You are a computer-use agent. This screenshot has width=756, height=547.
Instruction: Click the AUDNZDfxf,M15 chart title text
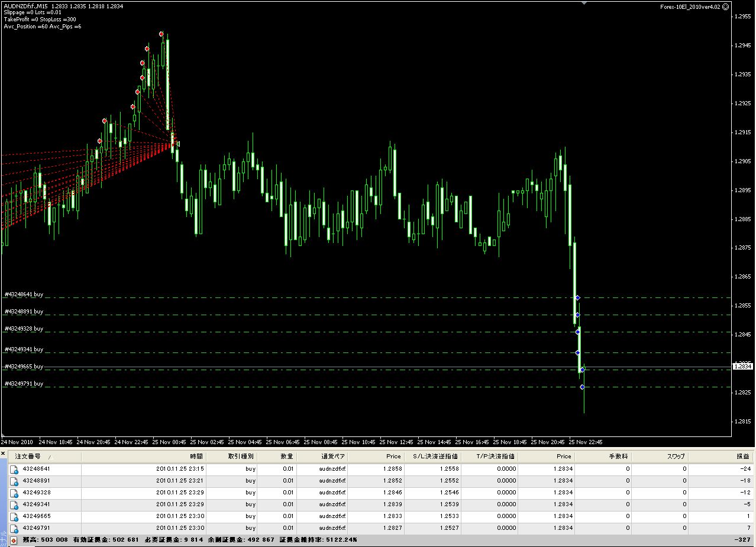point(25,6)
